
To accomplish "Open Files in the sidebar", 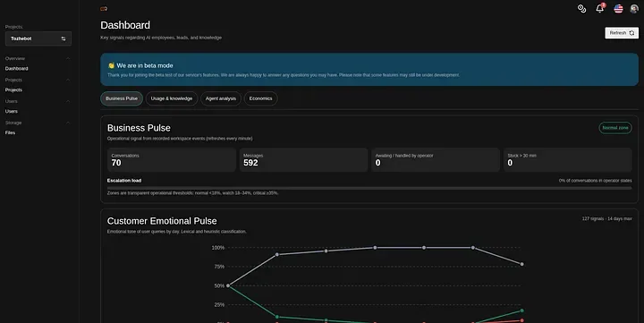I will coord(10,132).
